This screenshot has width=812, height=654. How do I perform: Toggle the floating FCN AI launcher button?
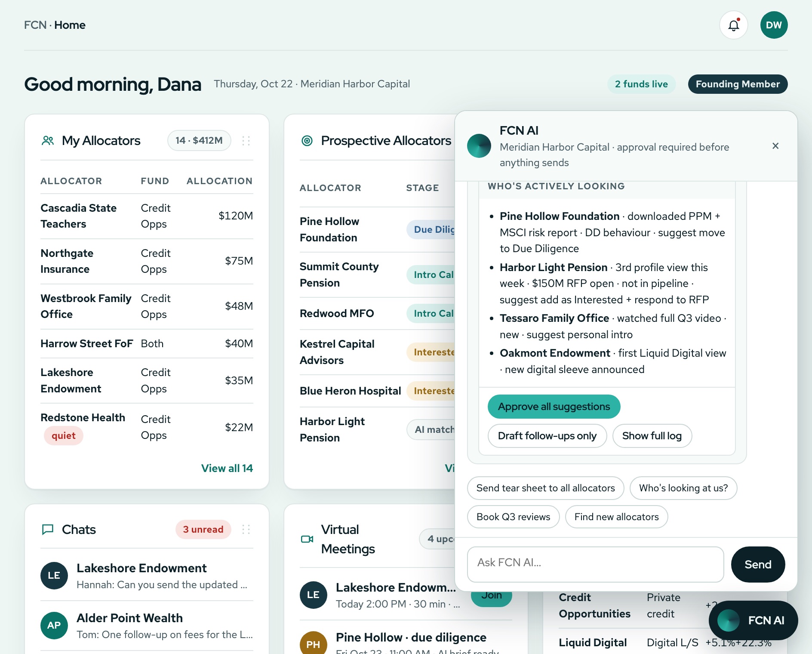click(754, 620)
